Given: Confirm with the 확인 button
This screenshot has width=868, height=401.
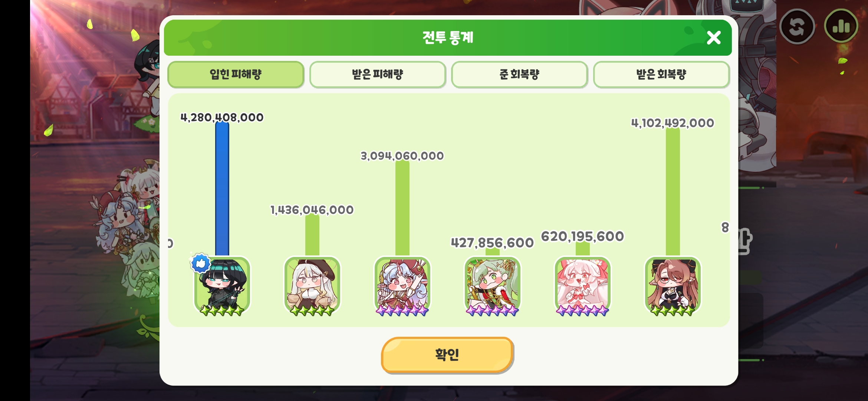Looking at the screenshot, I should pyautogui.click(x=447, y=355).
